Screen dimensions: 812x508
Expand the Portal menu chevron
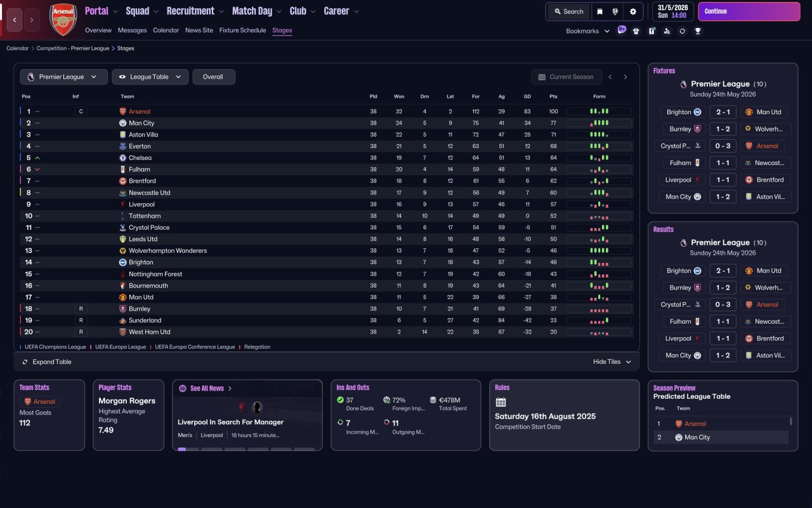pos(115,11)
